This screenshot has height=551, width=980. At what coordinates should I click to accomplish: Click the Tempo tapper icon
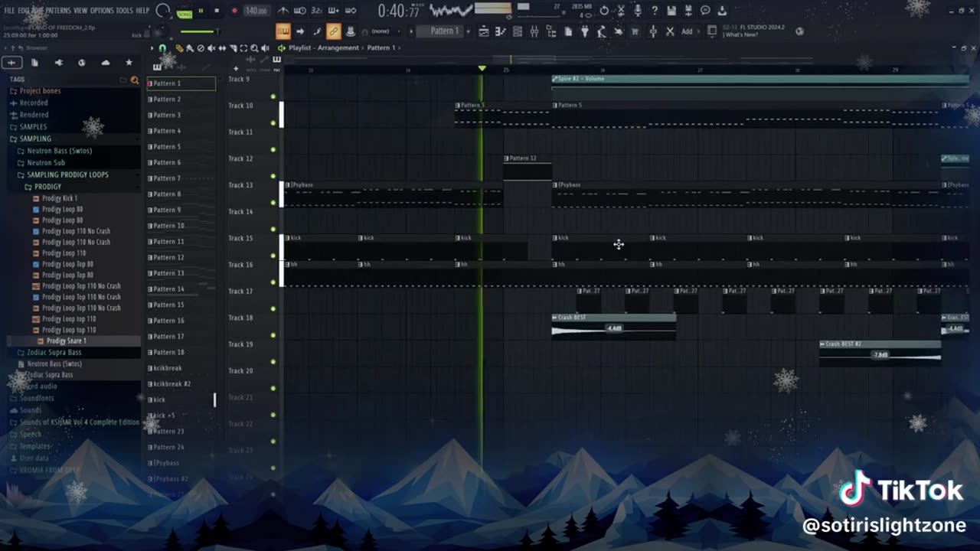tap(601, 31)
